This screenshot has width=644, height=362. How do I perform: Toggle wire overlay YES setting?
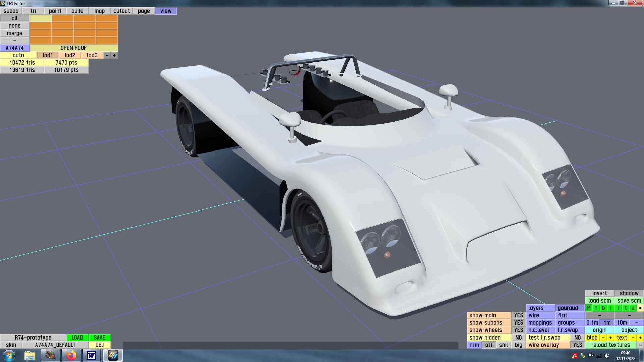click(x=577, y=345)
